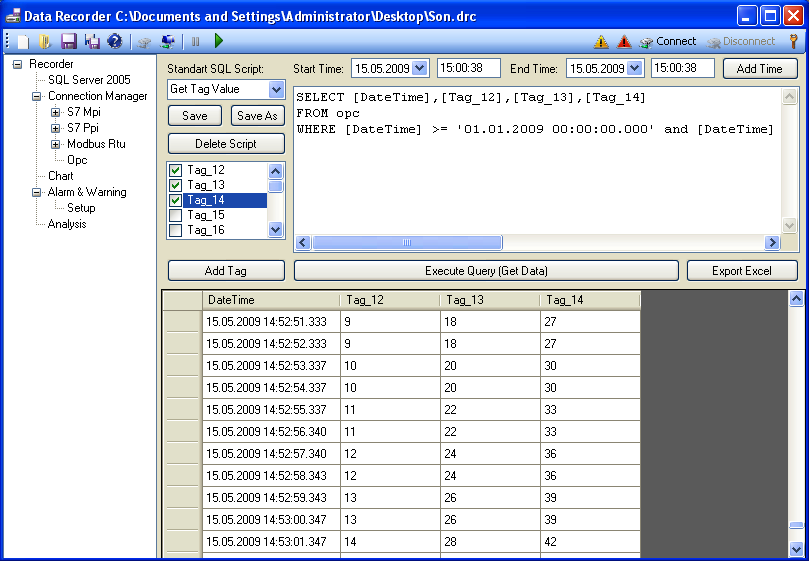This screenshot has height=561, width=809.
Task: Click the Tag_13 column header in grid
Action: click(x=490, y=300)
